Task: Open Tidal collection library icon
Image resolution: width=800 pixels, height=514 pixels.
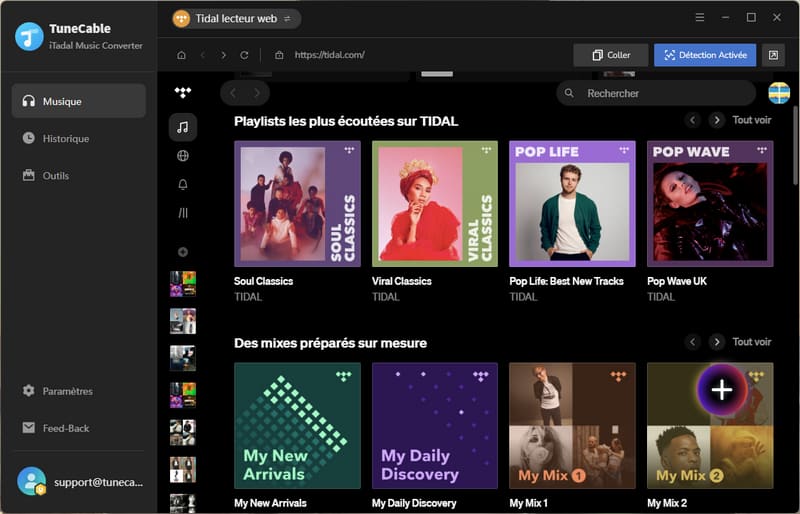Action: click(183, 213)
